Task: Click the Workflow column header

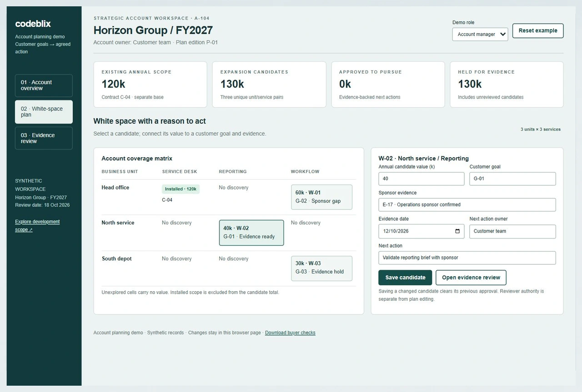Action: (305, 172)
